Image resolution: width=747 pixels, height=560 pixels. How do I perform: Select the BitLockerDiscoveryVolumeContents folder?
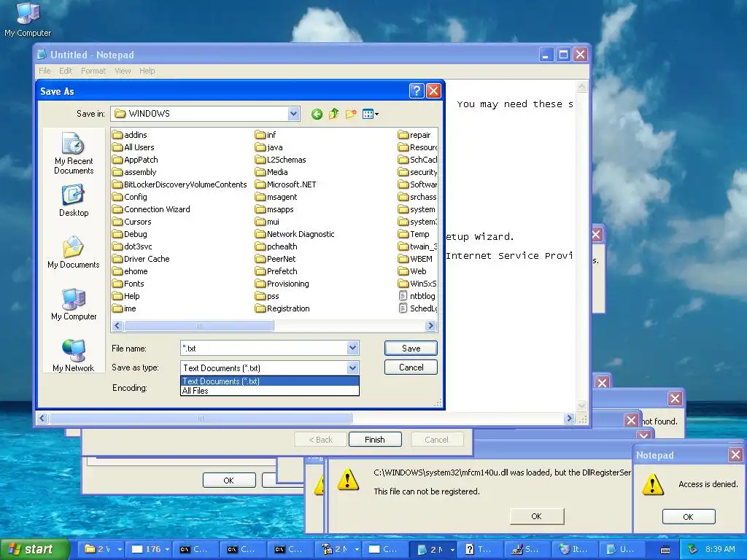point(179,184)
